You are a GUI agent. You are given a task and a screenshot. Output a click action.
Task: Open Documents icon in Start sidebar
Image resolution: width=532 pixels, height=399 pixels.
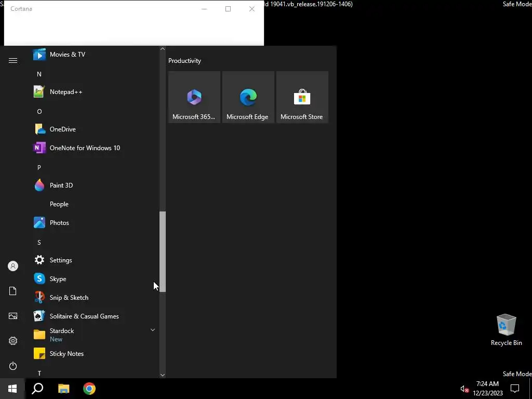[x=13, y=291]
